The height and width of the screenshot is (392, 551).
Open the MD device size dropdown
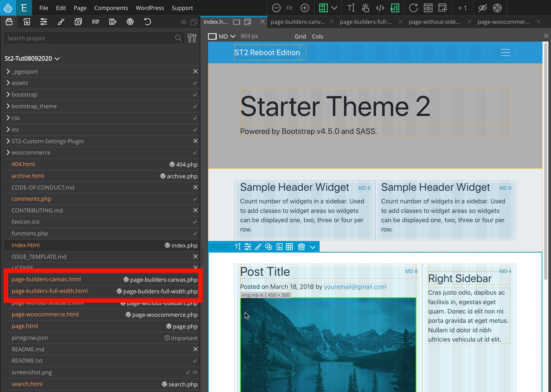tap(222, 36)
